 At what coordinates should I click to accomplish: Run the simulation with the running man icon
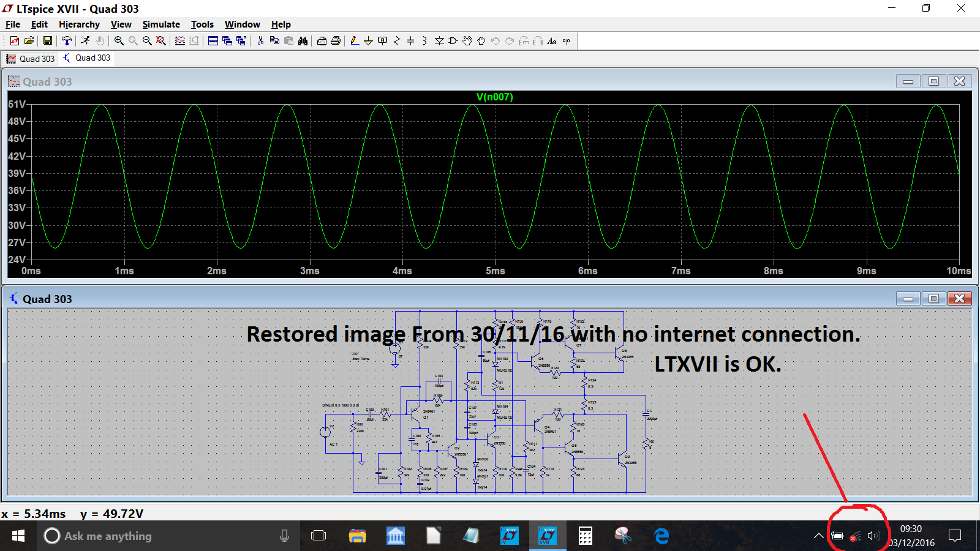tap(85, 41)
